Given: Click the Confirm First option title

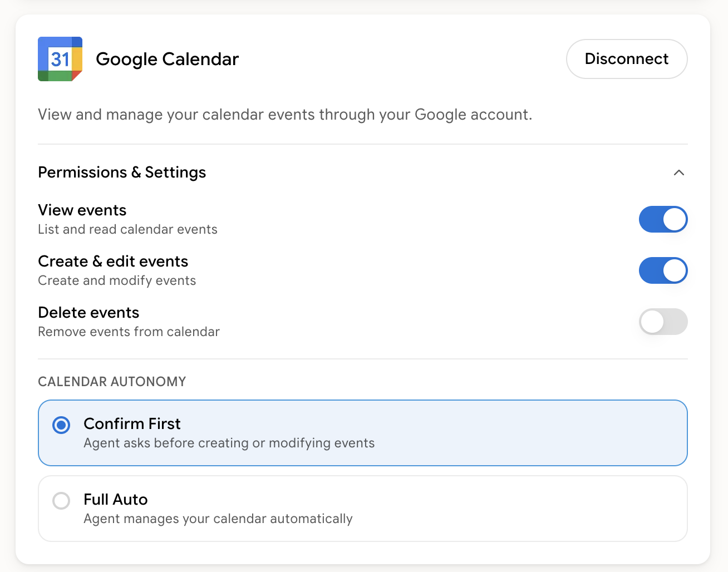Looking at the screenshot, I should click(x=132, y=424).
